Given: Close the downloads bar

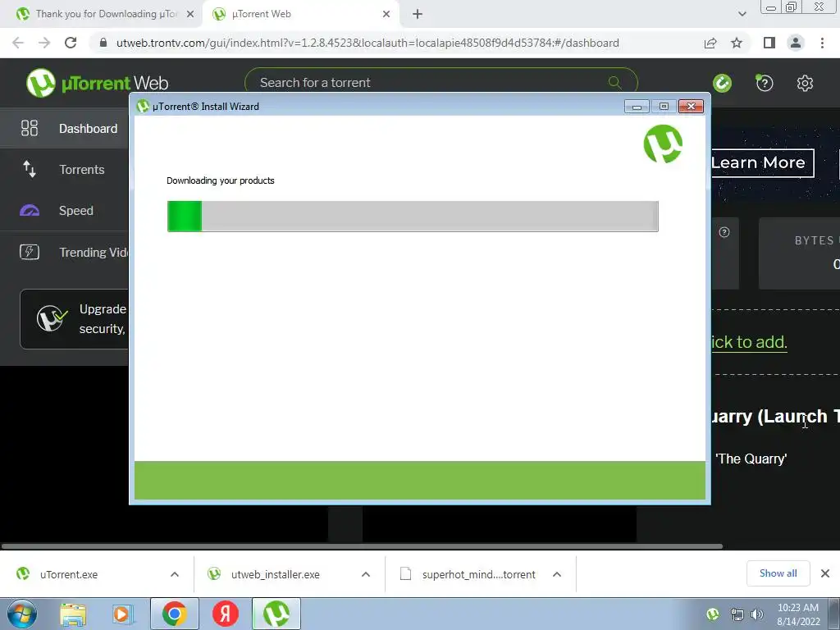Looking at the screenshot, I should [x=825, y=573].
